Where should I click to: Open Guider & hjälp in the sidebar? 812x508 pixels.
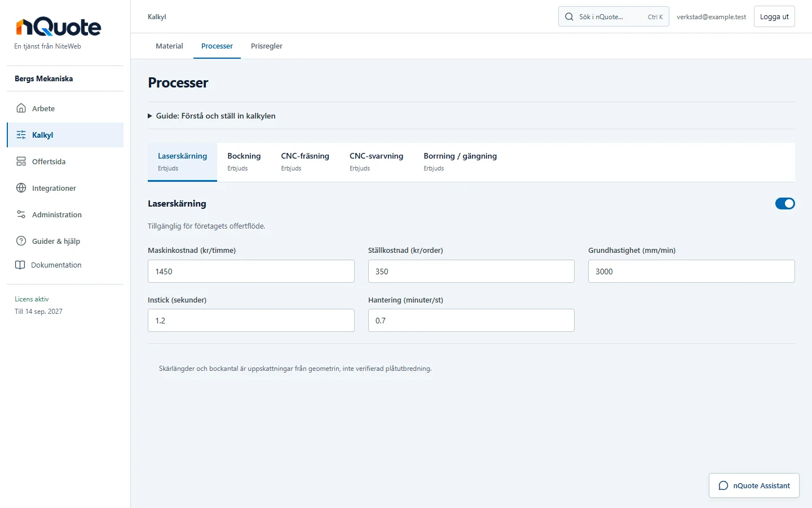65,241
